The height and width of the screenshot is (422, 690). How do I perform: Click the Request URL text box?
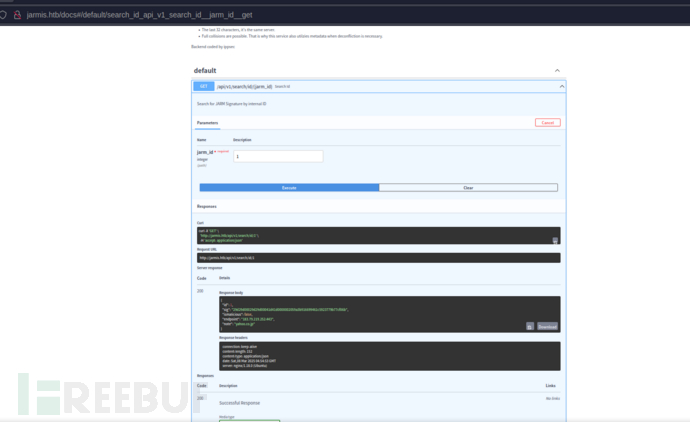click(x=378, y=258)
